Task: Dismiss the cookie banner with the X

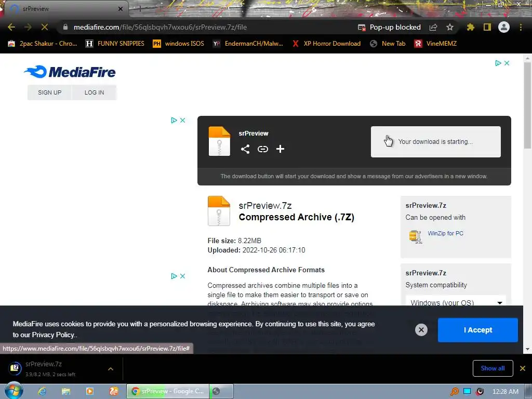Action: (421, 330)
